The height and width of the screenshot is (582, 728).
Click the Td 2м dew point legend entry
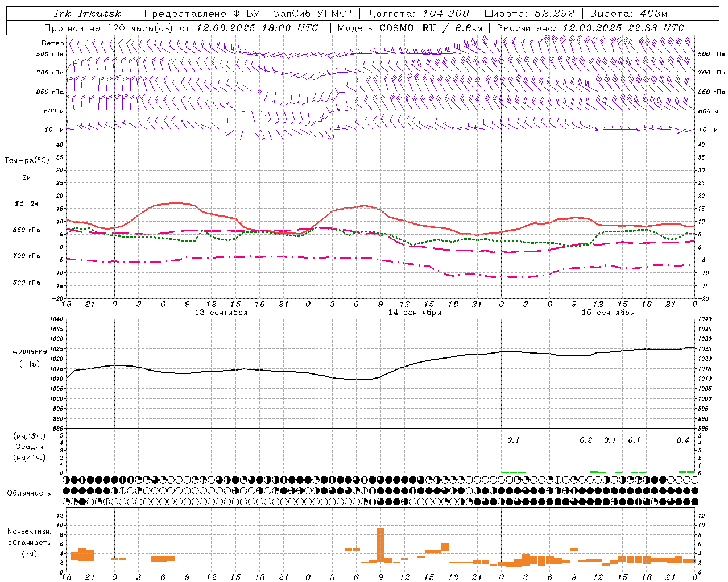[x=27, y=203]
